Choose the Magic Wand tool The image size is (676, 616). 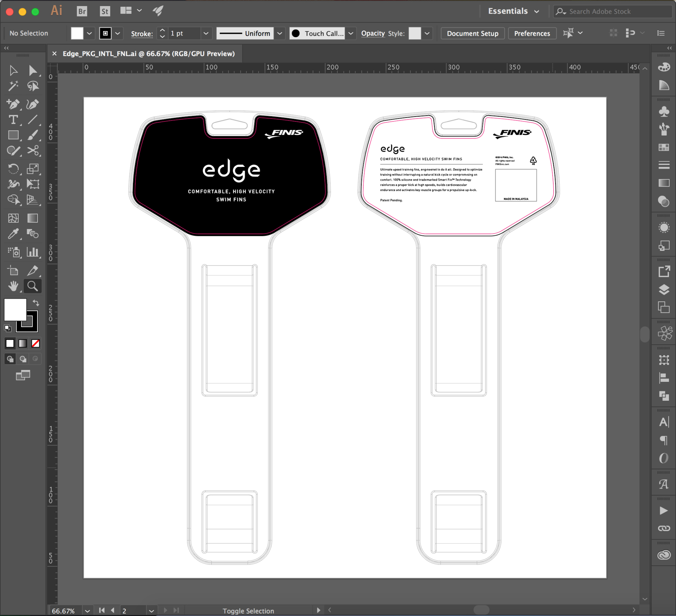pos(13,86)
